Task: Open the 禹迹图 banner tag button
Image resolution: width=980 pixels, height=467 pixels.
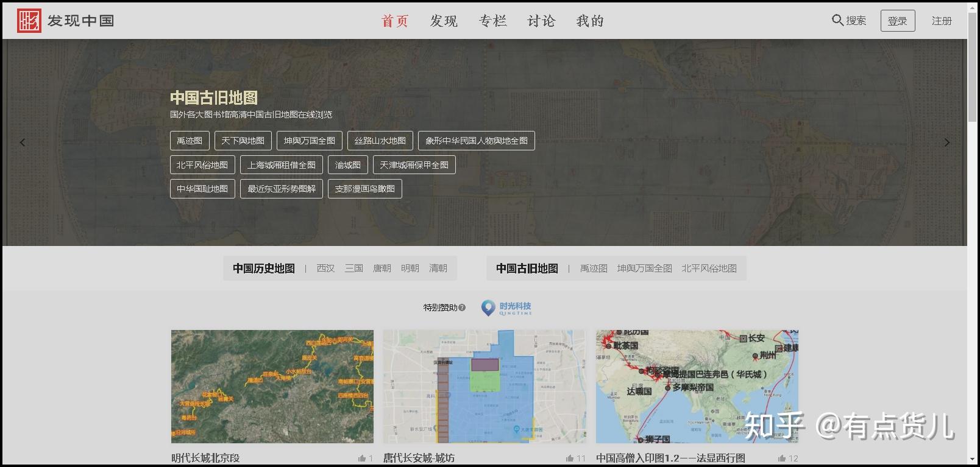Action: click(190, 141)
